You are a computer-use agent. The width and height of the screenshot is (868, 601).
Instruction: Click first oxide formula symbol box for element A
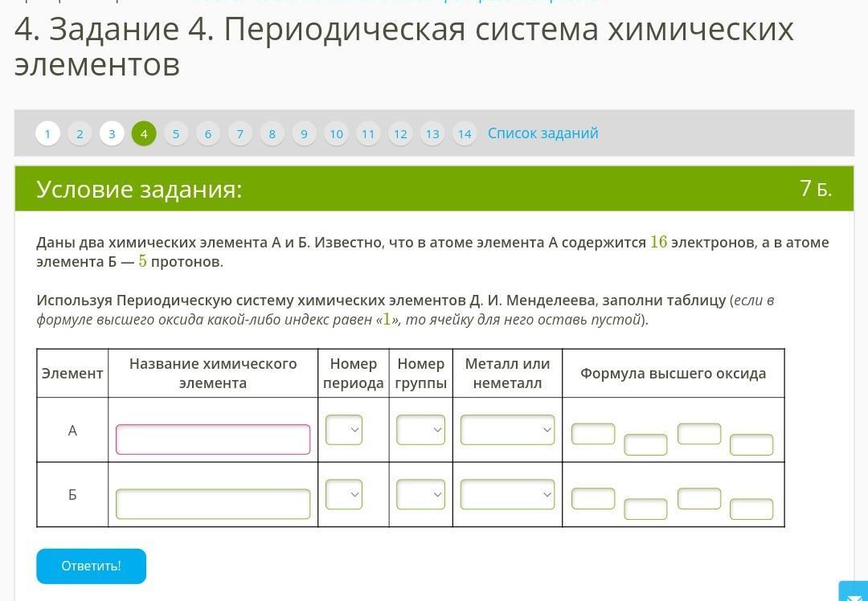click(593, 434)
